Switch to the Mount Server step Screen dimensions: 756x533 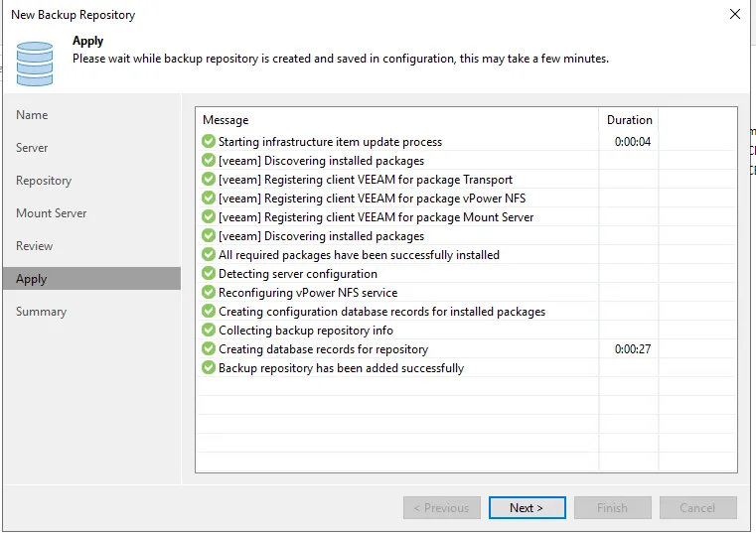tap(52, 213)
